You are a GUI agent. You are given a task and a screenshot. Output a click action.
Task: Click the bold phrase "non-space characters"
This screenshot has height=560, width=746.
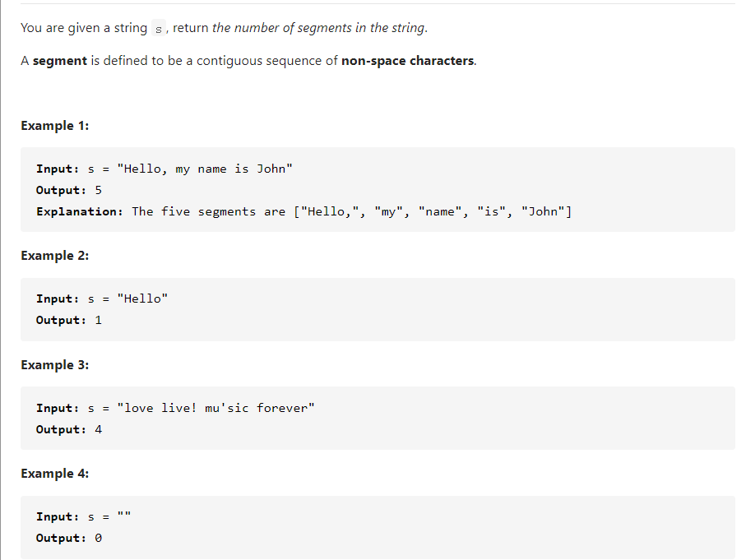(407, 61)
